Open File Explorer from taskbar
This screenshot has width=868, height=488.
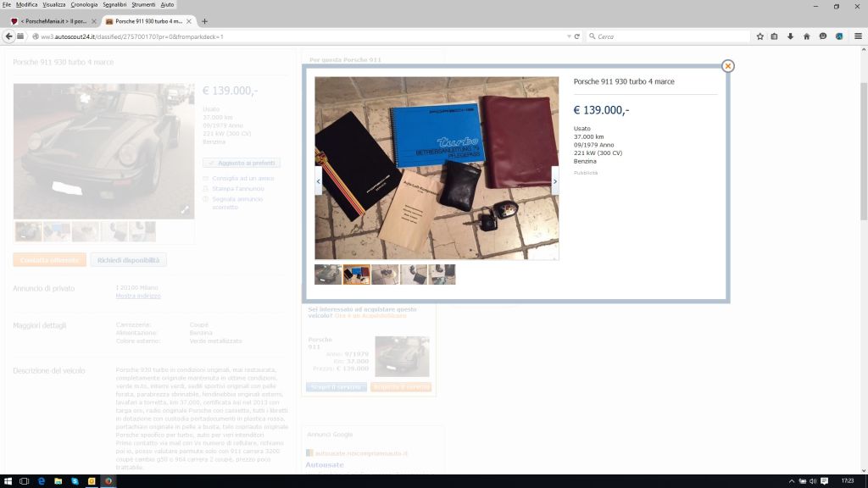coord(58,481)
